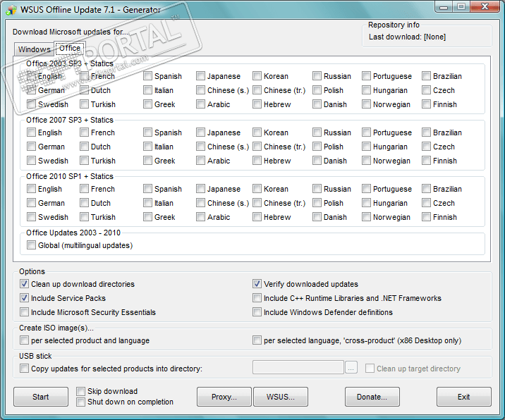Minimize the WSUS Offline Update window
The width and height of the screenshot is (505, 420).
click(x=444, y=7)
